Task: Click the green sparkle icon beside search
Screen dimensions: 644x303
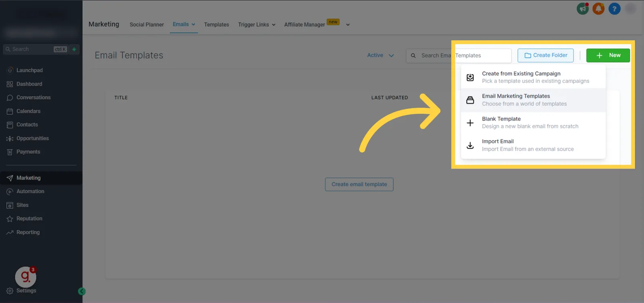Action: pyautogui.click(x=74, y=49)
